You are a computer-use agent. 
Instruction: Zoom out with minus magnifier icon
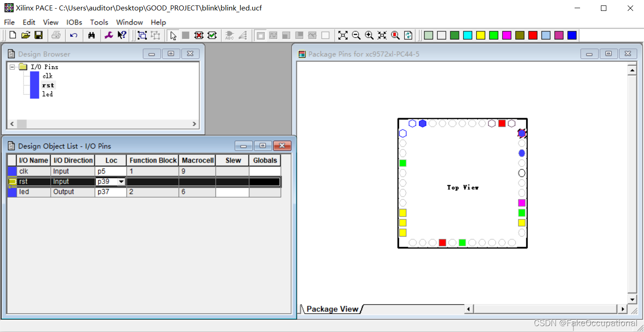356,35
